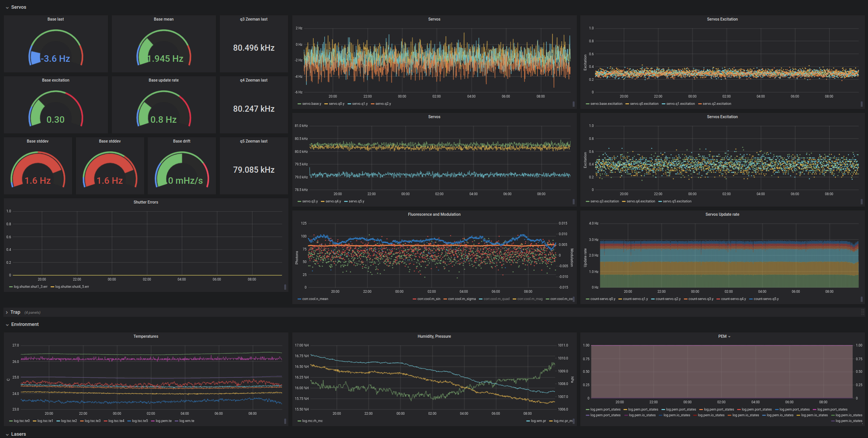Open Shutter Errors panel title menu
This screenshot has height=438, width=868.
145,202
